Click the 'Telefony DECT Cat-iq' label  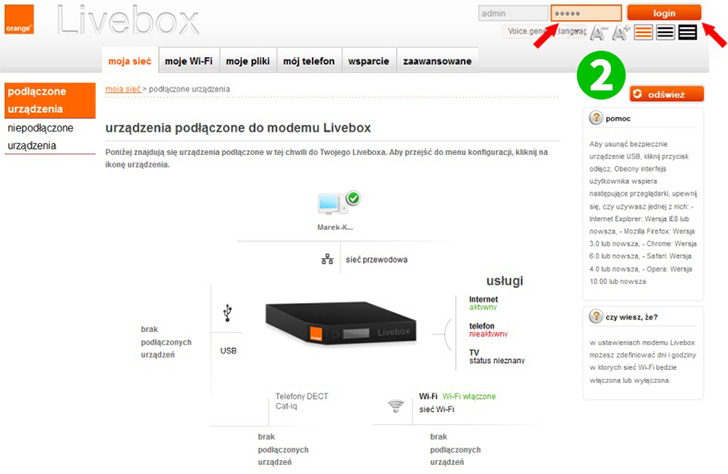coord(301,401)
